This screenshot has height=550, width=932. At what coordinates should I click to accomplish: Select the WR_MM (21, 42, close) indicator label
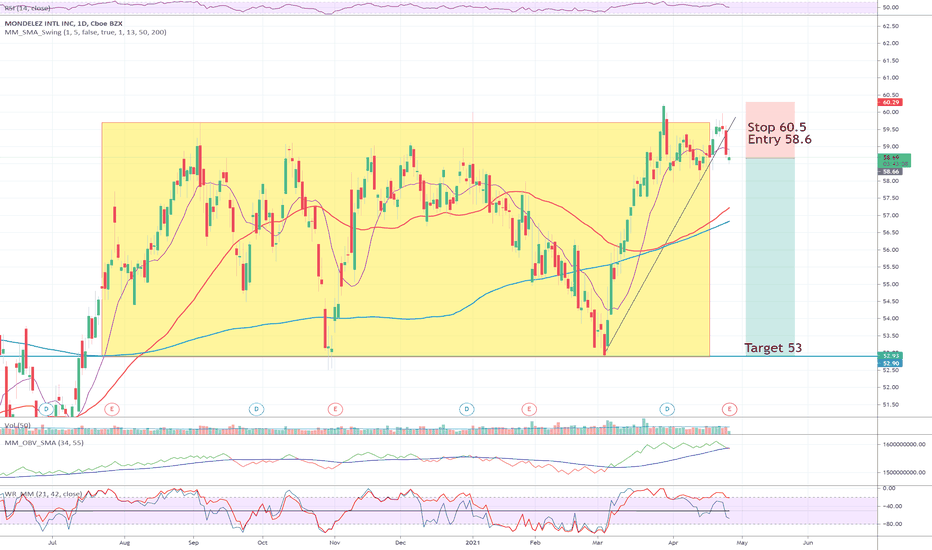(43, 494)
